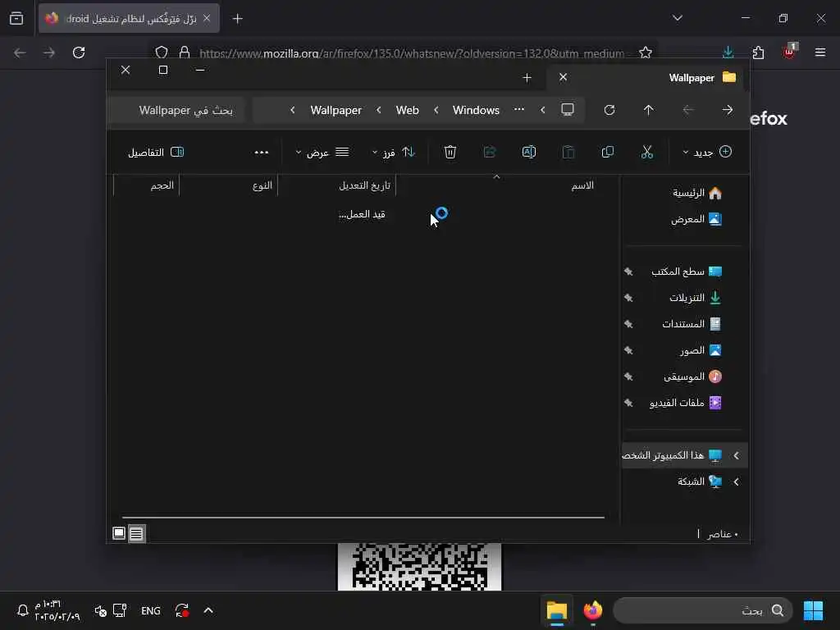Show hidden system tray icons
This screenshot has width=840, height=630.
208,610
